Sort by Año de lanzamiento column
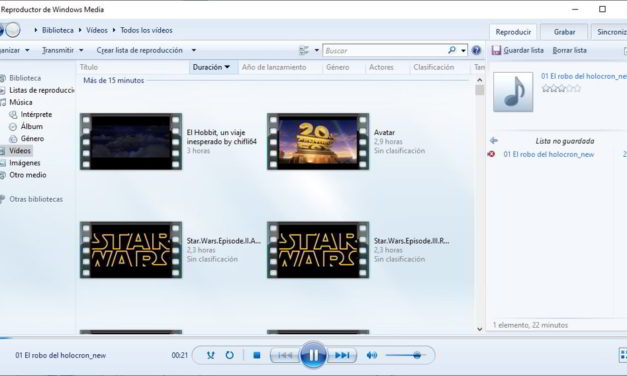Screen dimensions: 627x376 coord(274,67)
